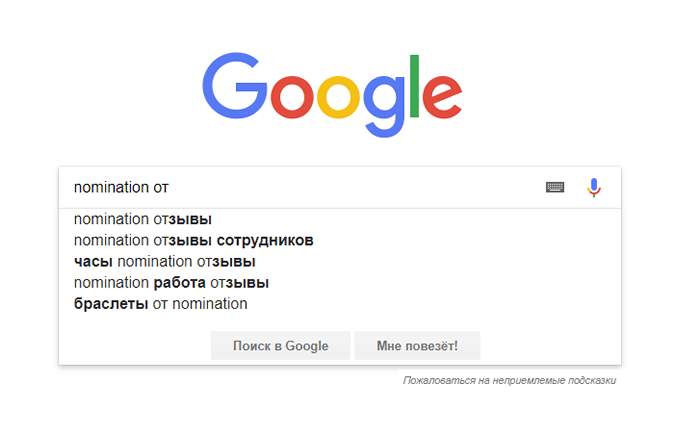
Task: Select suggestion "nomination отзывы"
Action: (143, 219)
